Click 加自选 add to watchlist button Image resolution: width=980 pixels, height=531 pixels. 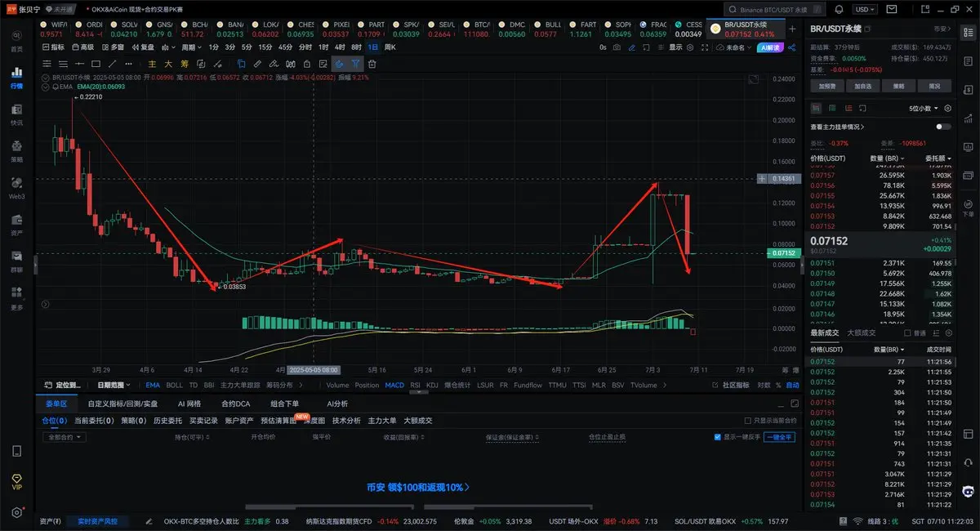(x=862, y=85)
